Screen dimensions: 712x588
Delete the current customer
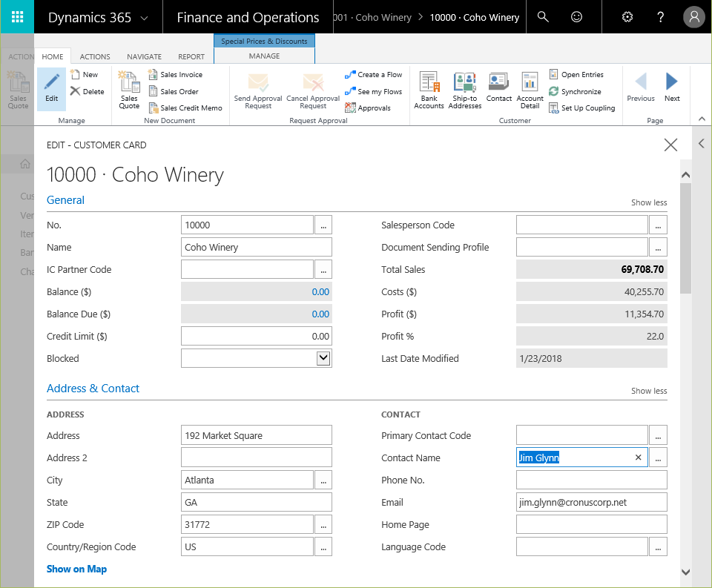(x=88, y=91)
